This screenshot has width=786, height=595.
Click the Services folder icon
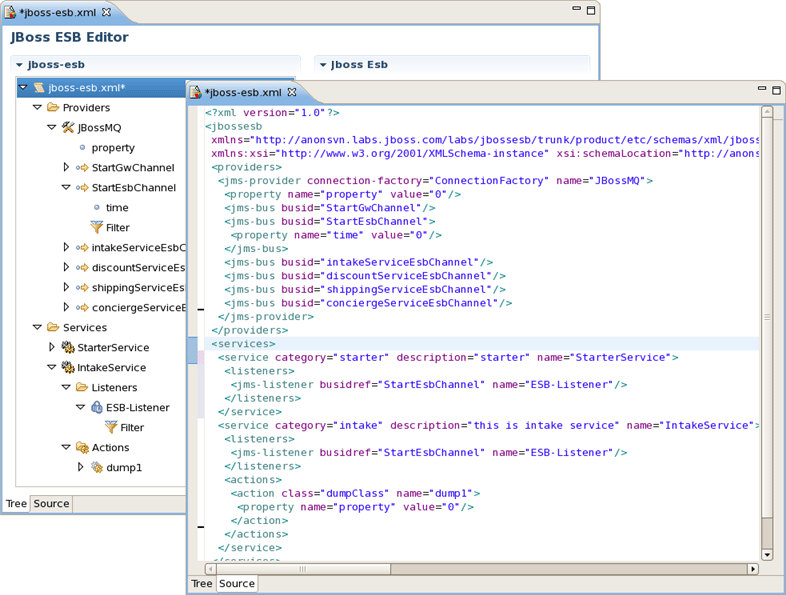[x=53, y=327]
